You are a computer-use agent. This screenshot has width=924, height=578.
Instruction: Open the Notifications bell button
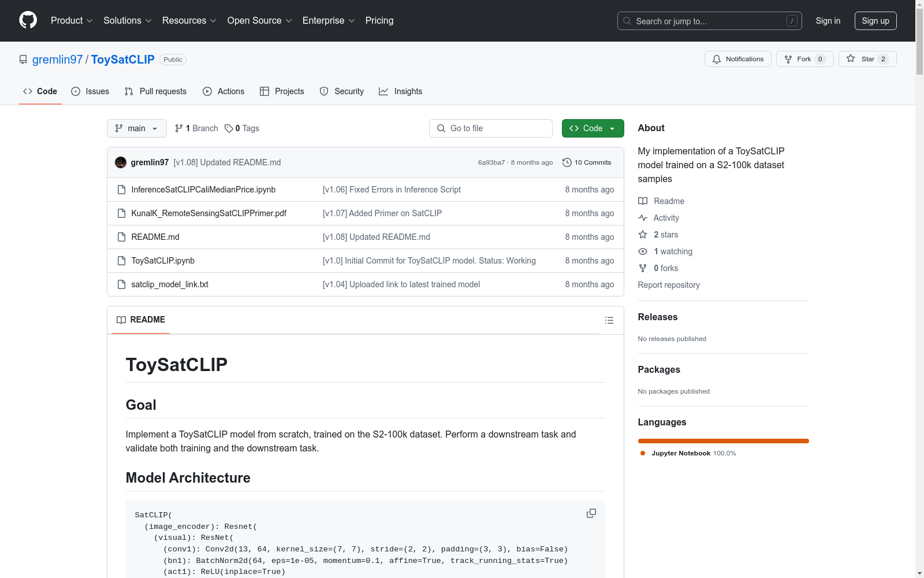click(738, 59)
